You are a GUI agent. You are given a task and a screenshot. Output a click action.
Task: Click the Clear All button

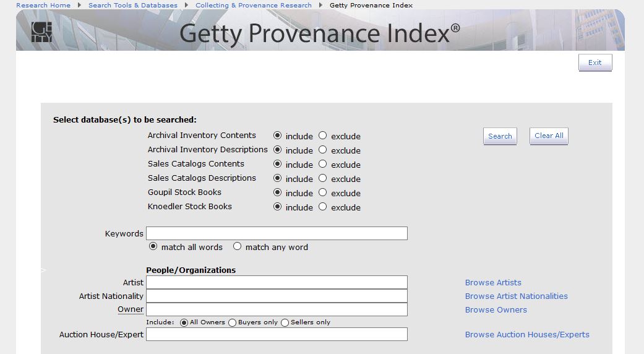[548, 136]
